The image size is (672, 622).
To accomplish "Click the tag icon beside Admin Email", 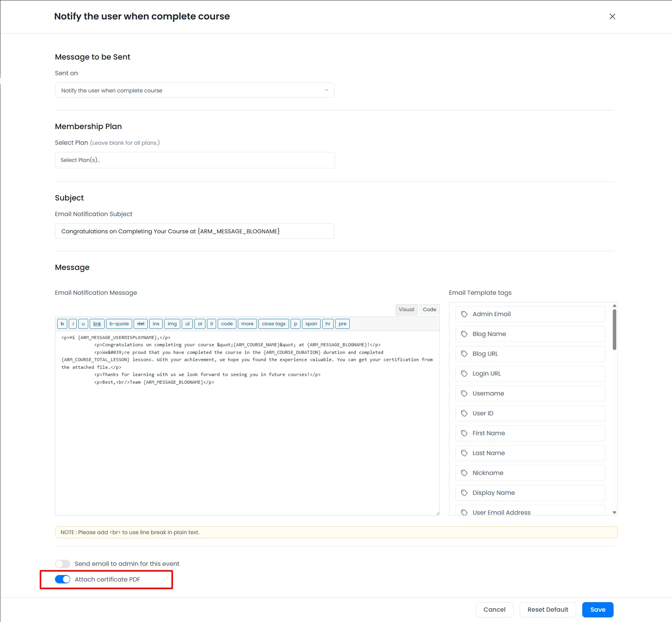I will pos(464,314).
